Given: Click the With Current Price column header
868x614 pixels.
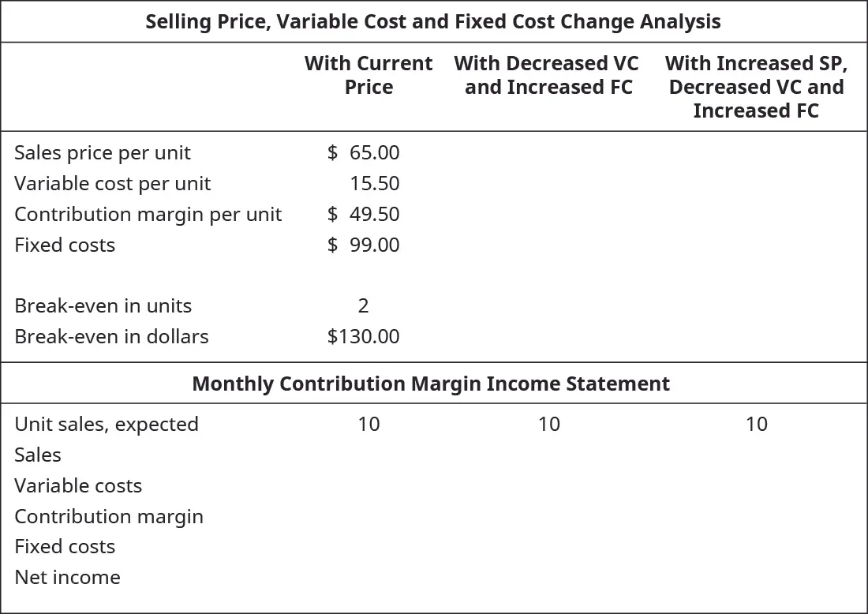Looking at the screenshot, I should coord(369,75).
